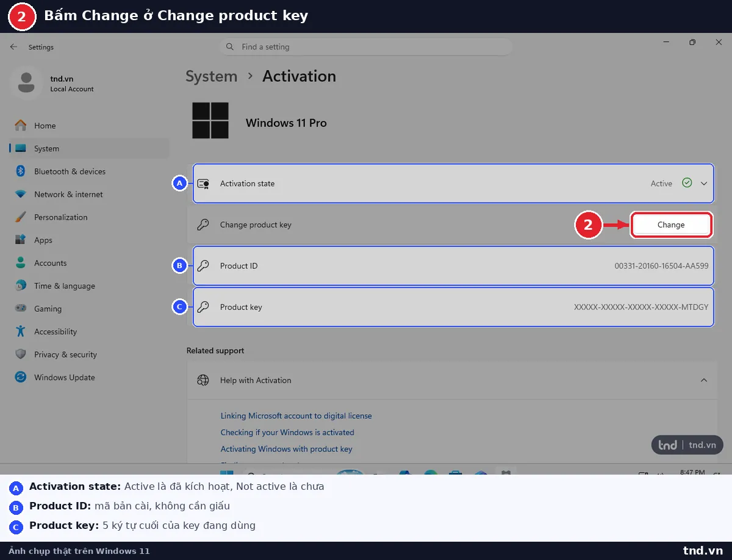732x560 pixels.
Task: Click the search magnifier icon
Action: pyautogui.click(x=230, y=47)
